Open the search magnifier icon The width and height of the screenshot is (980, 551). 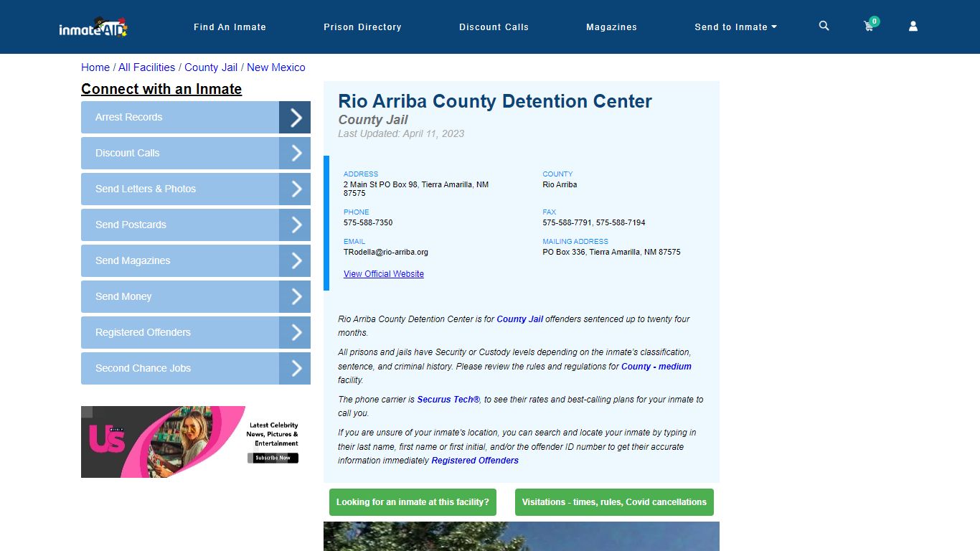(x=824, y=26)
